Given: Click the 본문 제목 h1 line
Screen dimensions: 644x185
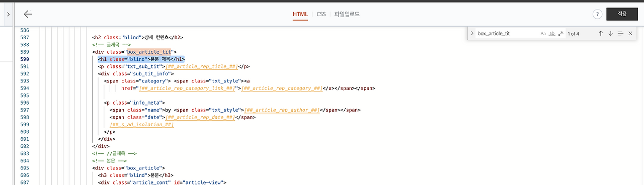Looking at the screenshot, I should tap(141, 59).
